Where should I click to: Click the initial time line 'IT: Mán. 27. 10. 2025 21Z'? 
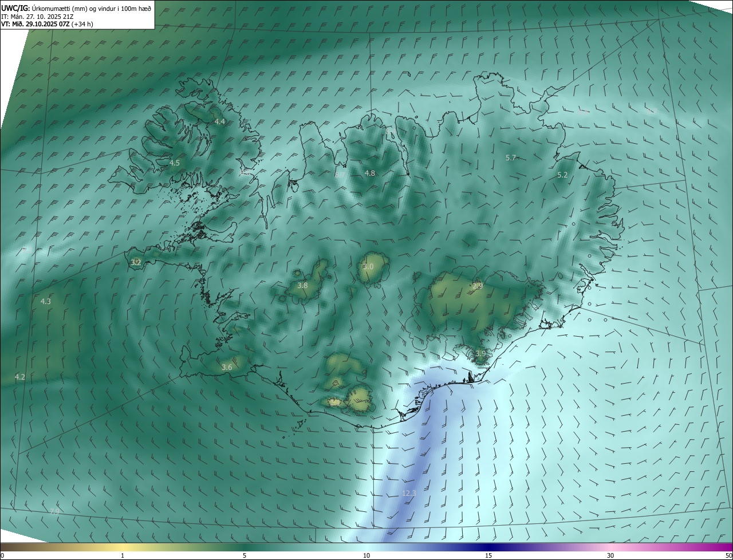pos(37,16)
